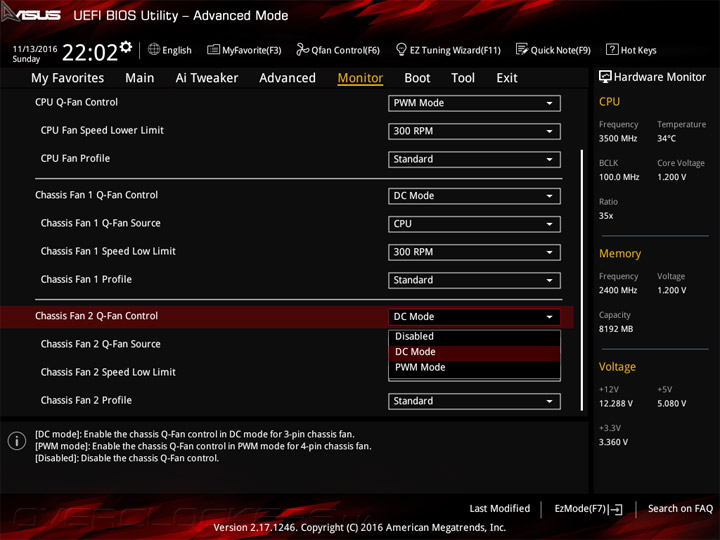This screenshot has height=540, width=720.
Task: Open MyFavorite(F3) list icon
Action: pos(213,49)
